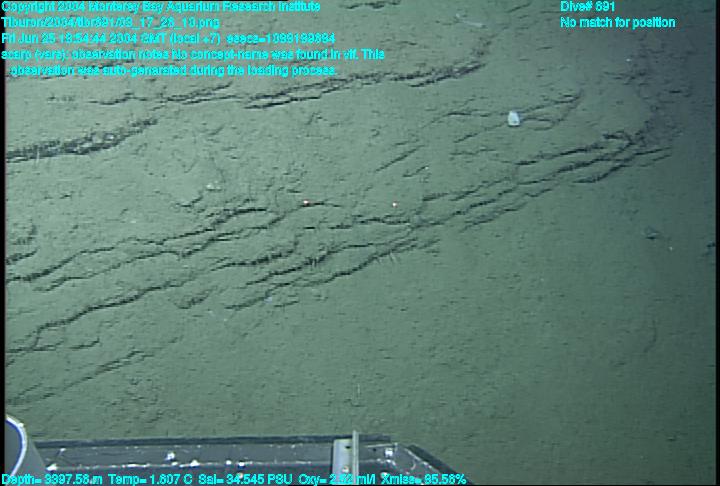Click the 'No match for position' text
Viewport: 720px width, 486px height.
click(618, 23)
